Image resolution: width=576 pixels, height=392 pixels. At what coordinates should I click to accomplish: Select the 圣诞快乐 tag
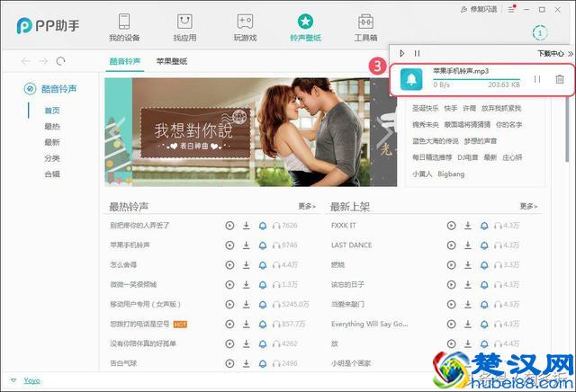coord(426,108)
